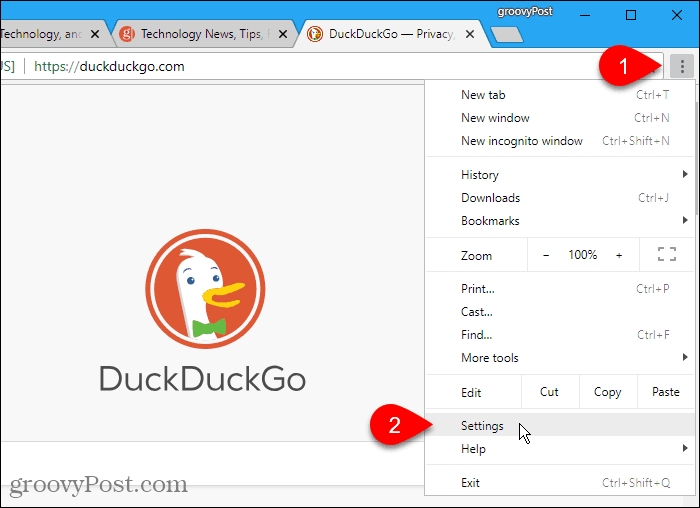
Task: Expand the Help submenu arrow
Action: pos(685,448)
